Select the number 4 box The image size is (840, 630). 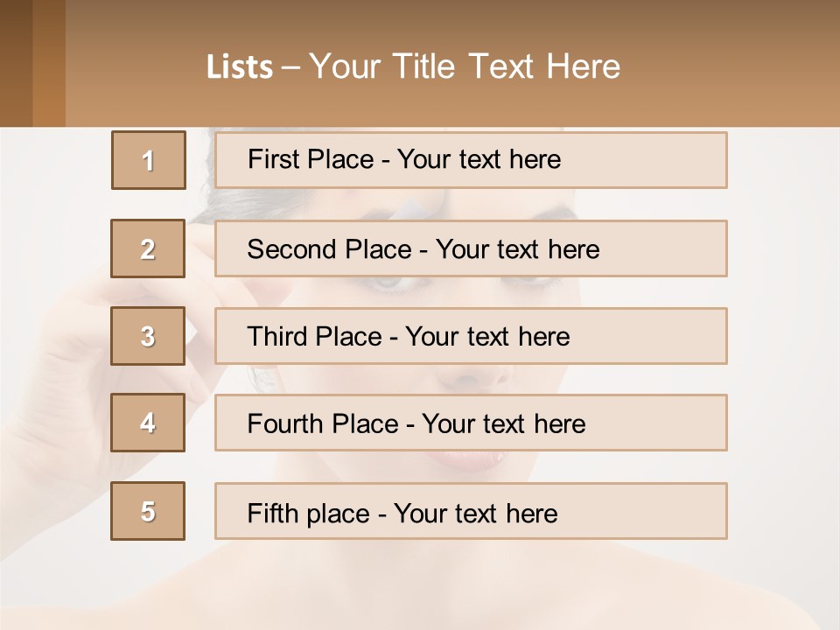tap(148, 423)
